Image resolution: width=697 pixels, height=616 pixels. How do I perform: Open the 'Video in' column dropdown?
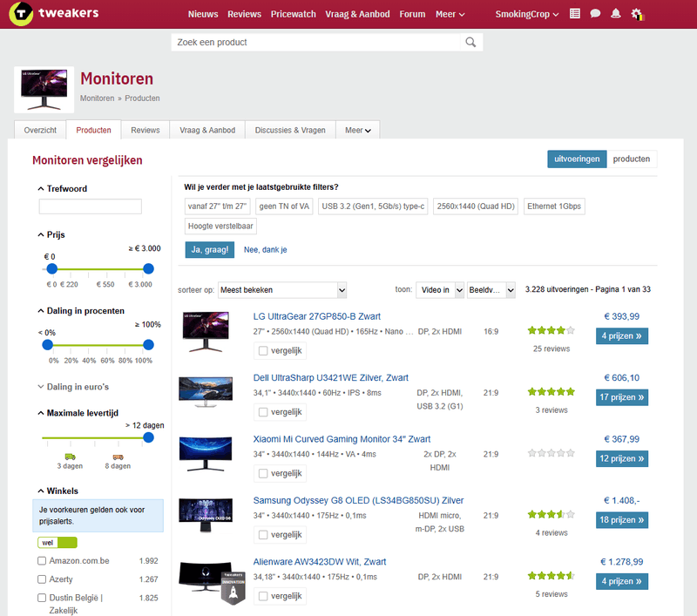(x=440, y=290)
